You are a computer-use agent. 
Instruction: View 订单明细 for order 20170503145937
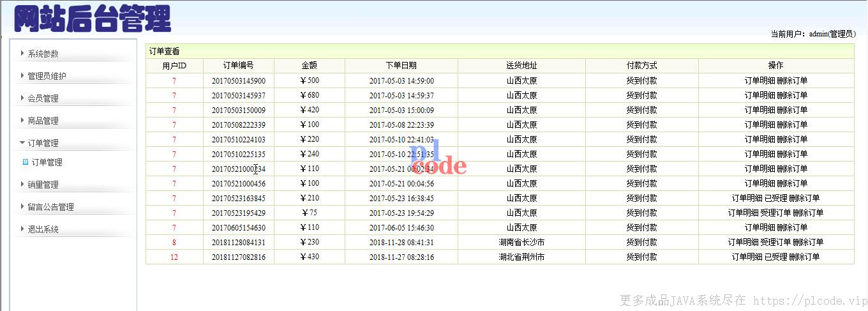[759, 95]
